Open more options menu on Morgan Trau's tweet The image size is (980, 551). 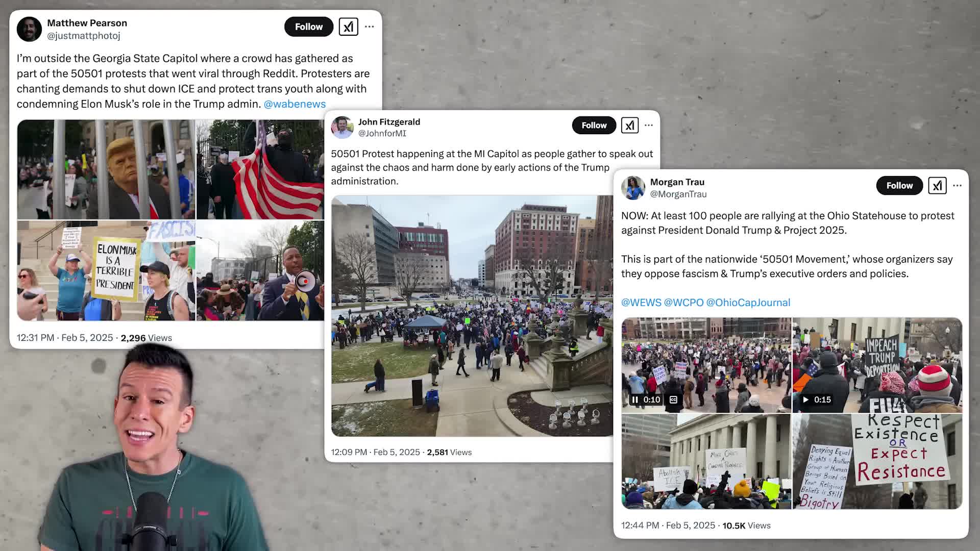click(958, 186)
